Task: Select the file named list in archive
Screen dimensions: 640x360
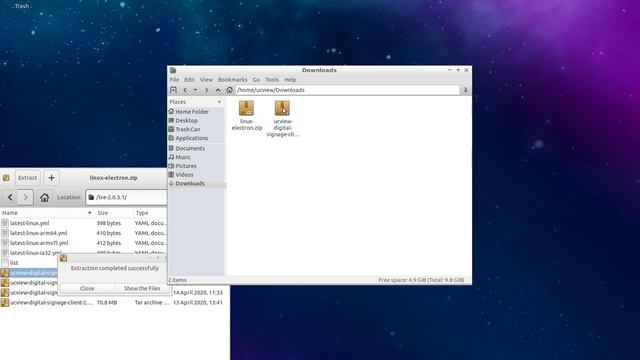Action: point(14,262)
